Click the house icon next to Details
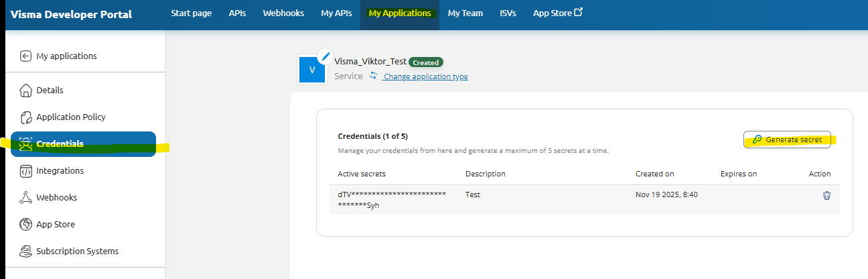 click(x=25, y=90)
